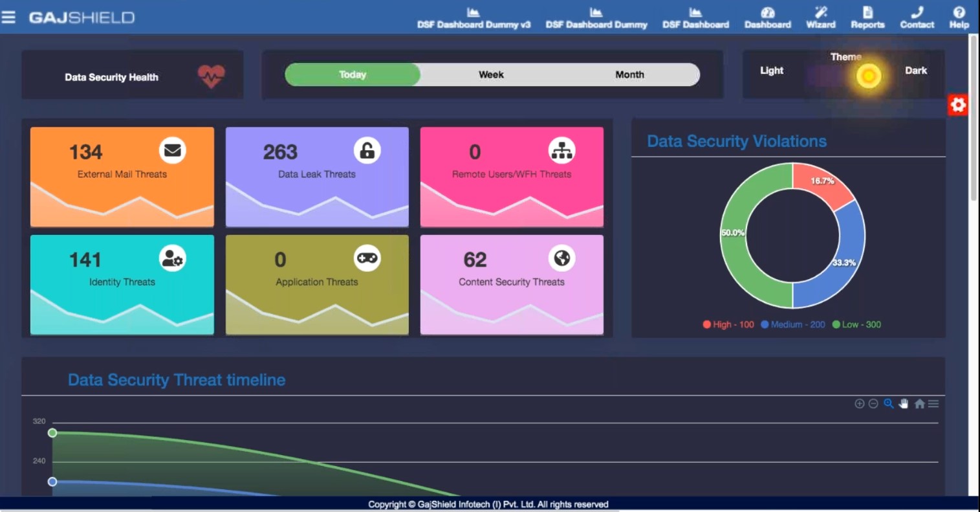Click the Application Threats gamepad icon

click(367, 258)
